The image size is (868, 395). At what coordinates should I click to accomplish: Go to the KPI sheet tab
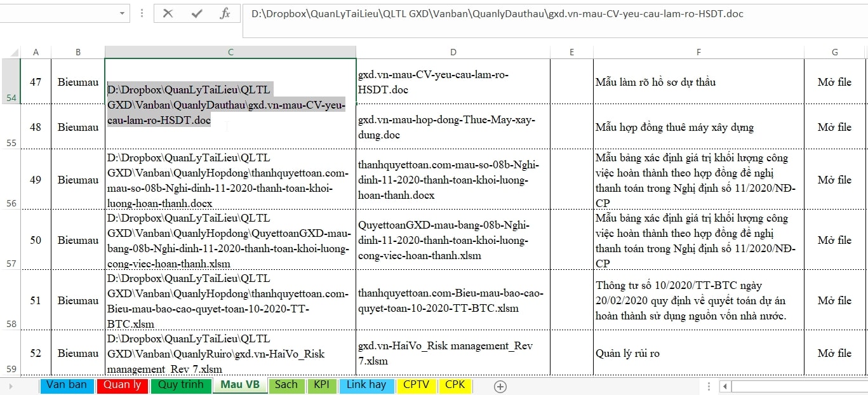tap(321, 385)
